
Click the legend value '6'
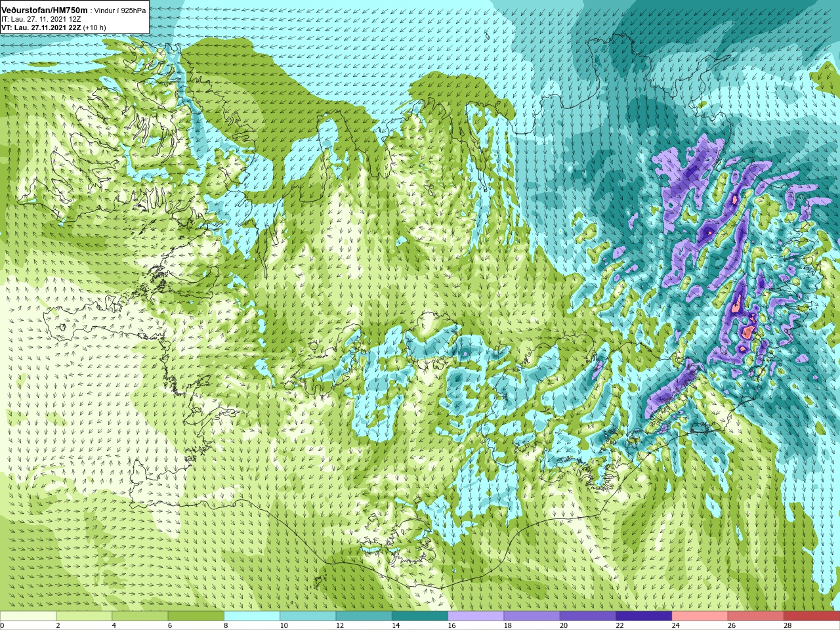pyautogui.click(x=170, y=625)
